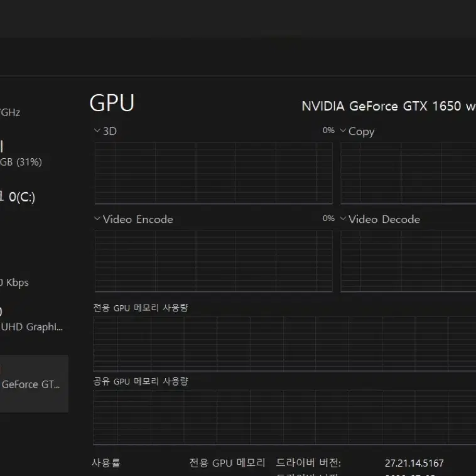Click the Video Decode label text
This screenshot has height=476, width=476.
tap(384, 219)
